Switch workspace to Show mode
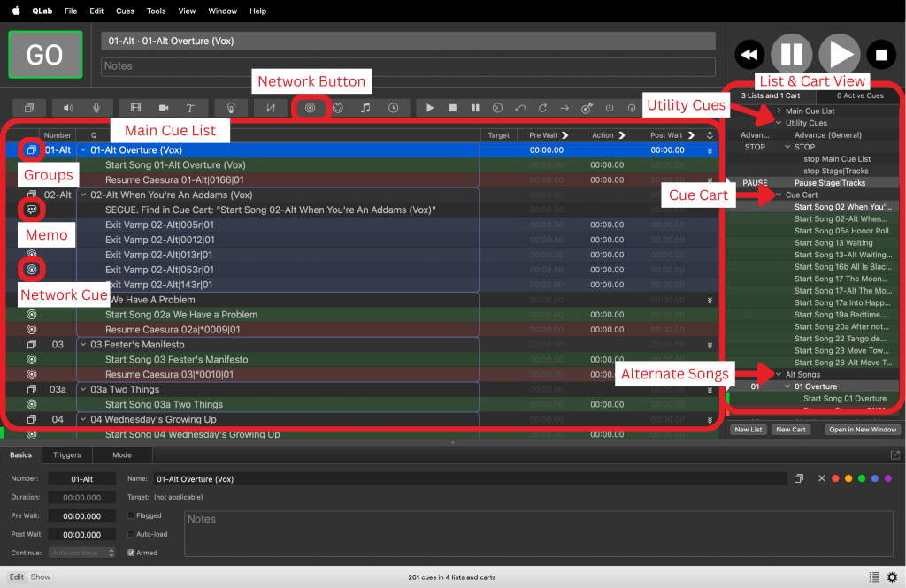Viewport: 906px width, 588px height. tap(41, 577)
